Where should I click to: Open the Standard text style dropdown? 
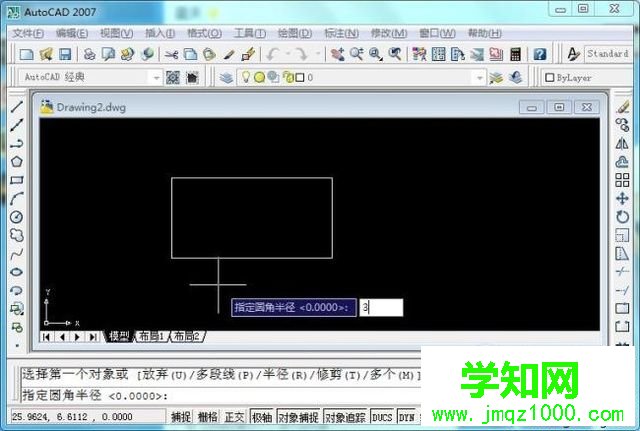609,54
